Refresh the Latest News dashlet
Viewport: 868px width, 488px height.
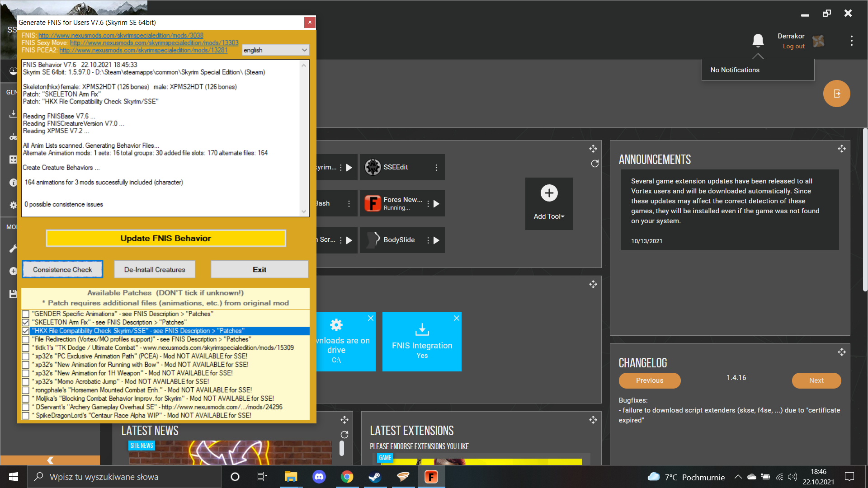click(x=344, y=435)
